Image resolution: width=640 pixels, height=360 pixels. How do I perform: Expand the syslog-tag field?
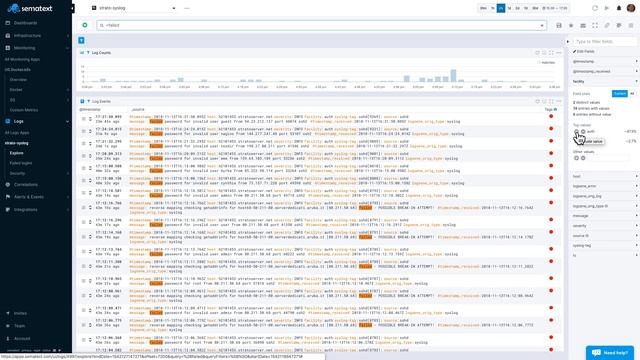coord(604,246)
